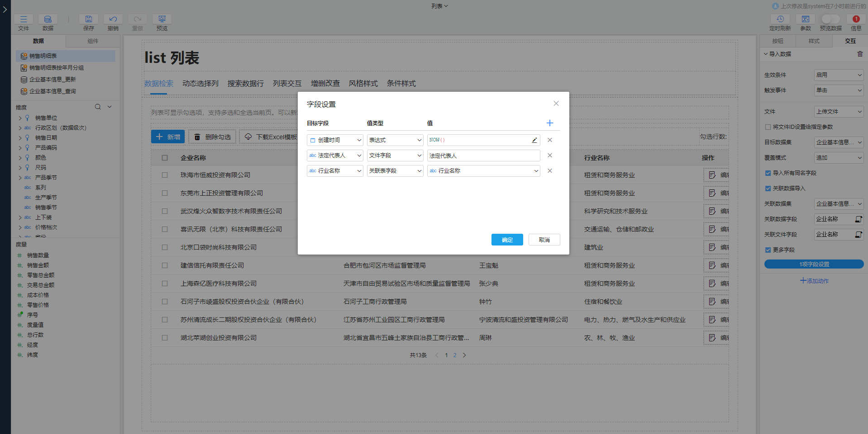Switch to the 组件 tab
The width and height of the screenshot is (868, 434).
[93, 41]
